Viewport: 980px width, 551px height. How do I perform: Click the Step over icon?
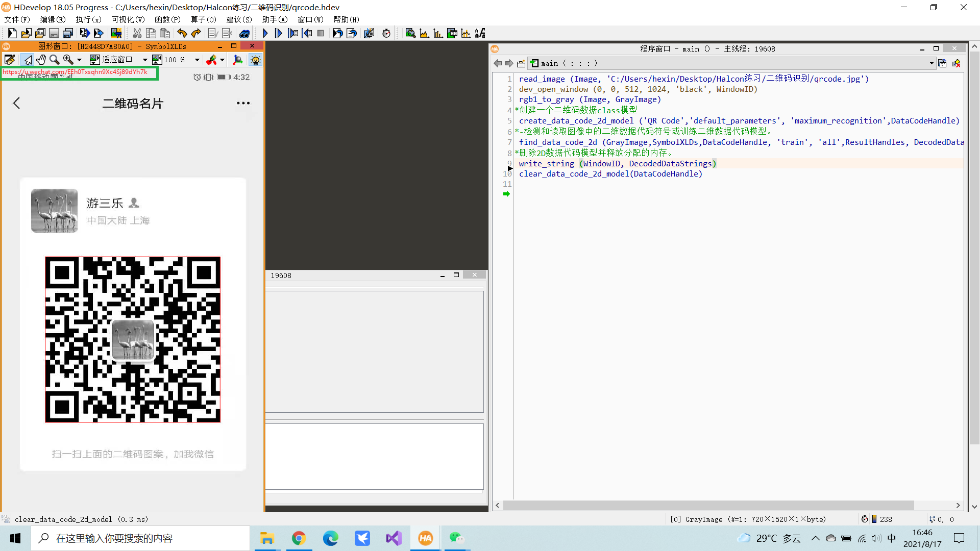click(279, 34)
